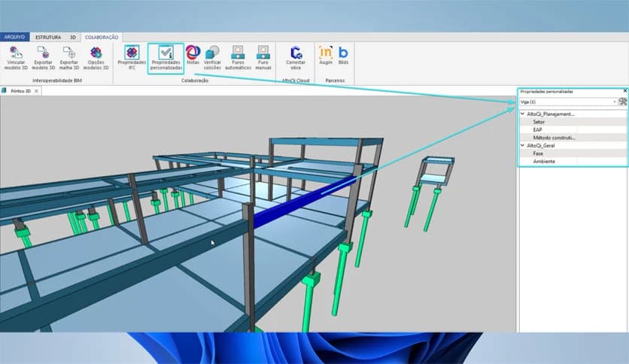The image size is (629, 364).
Task: Select the Ambiente property row
Action: (573, 161)
